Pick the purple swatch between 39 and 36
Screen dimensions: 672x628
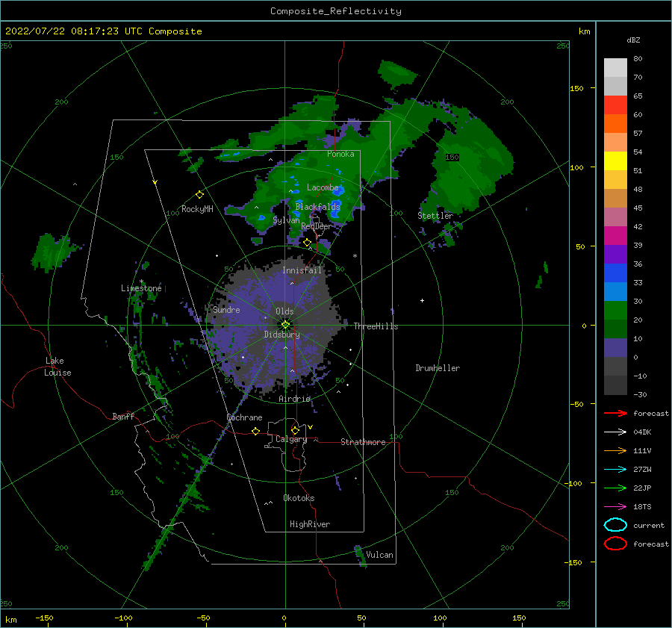pyautogui.click(x=615, y=255)
